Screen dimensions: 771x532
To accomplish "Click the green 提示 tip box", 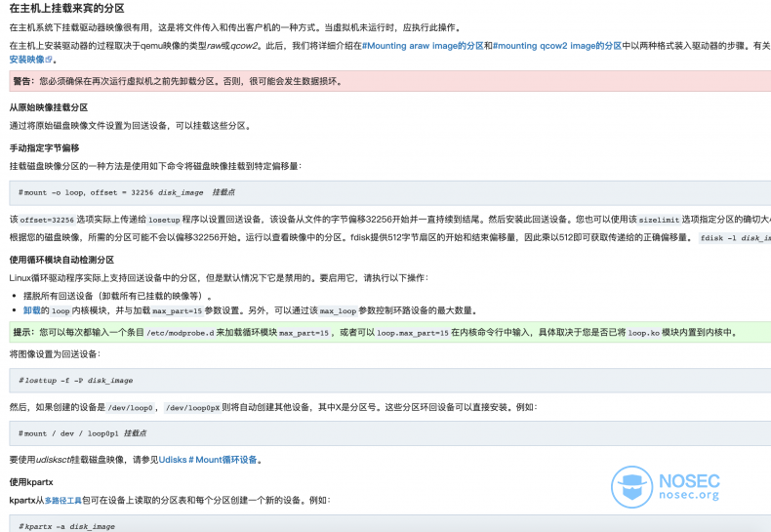I will point(293,333).
